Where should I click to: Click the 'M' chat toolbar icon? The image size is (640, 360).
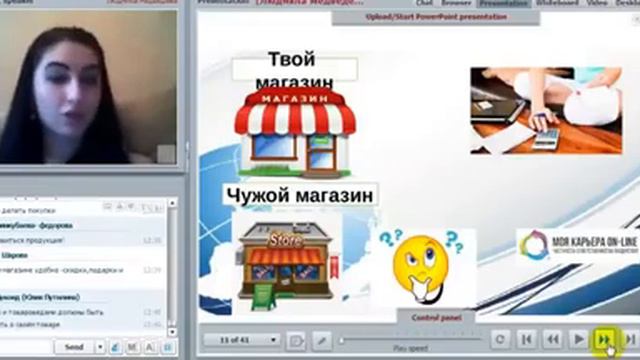coord(132,347)
